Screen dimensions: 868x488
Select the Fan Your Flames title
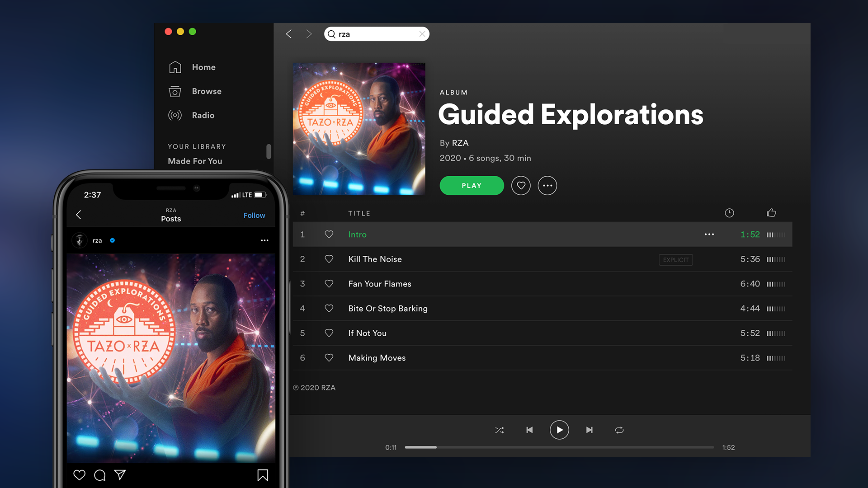coord(380,284)
